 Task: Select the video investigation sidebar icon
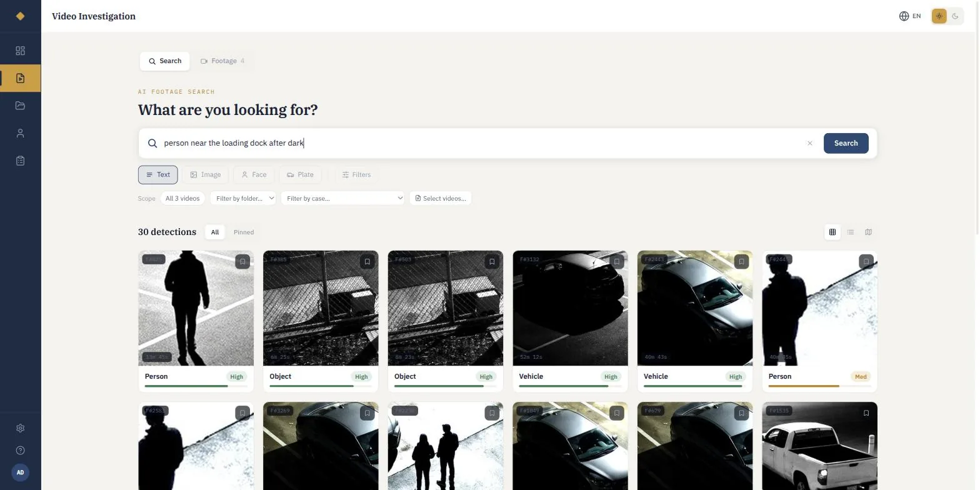20,78
